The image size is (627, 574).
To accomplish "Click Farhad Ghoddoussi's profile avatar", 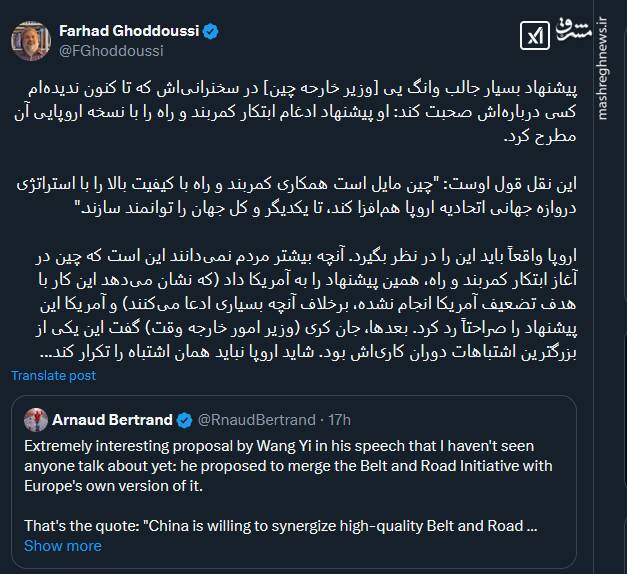I will point(32,38).
